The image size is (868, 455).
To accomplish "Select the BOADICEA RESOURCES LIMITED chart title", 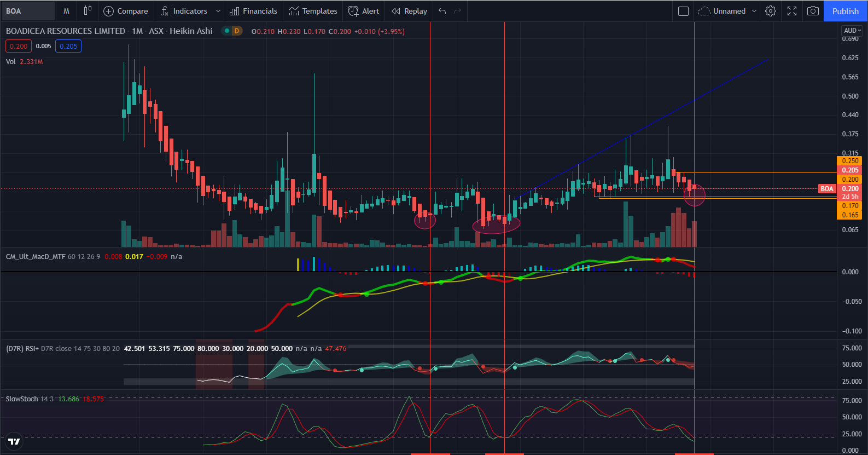I will (x=66, y=31).
